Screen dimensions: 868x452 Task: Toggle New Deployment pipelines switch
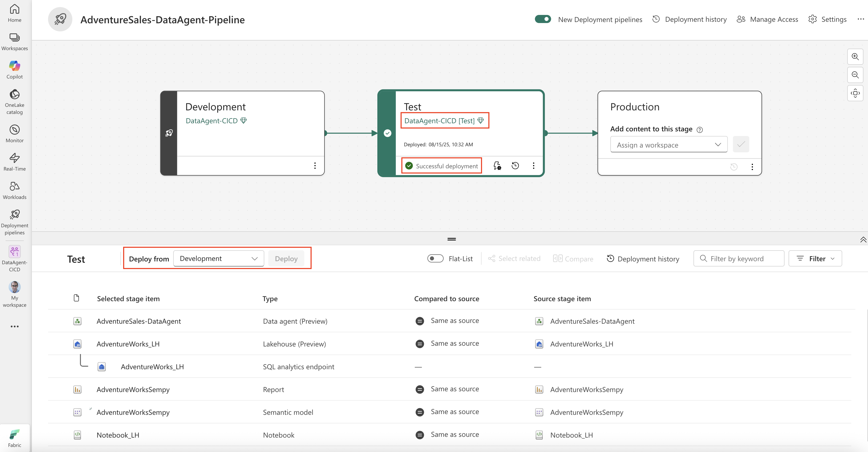click(x=542, y=19)
